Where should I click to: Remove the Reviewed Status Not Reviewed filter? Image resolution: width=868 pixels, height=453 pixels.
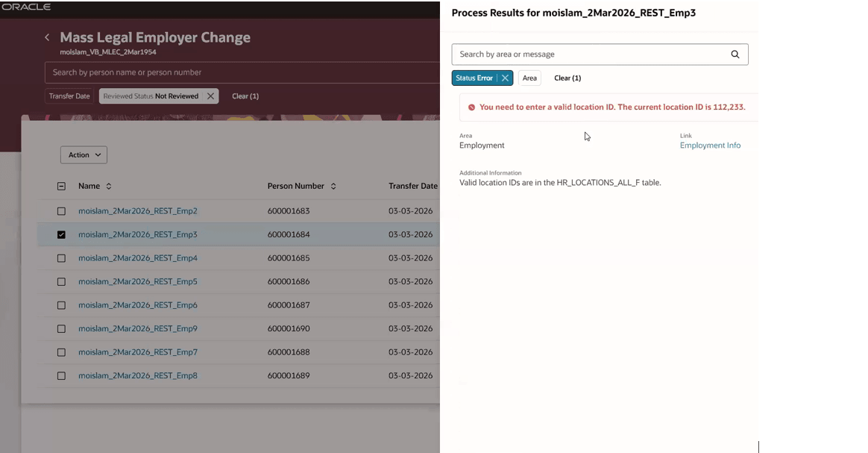[x=210, y=96]
